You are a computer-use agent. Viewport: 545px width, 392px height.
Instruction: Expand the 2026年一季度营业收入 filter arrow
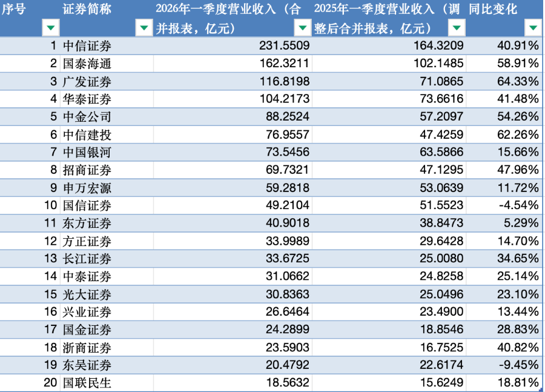pyautogui.click(x=302, y=27)
